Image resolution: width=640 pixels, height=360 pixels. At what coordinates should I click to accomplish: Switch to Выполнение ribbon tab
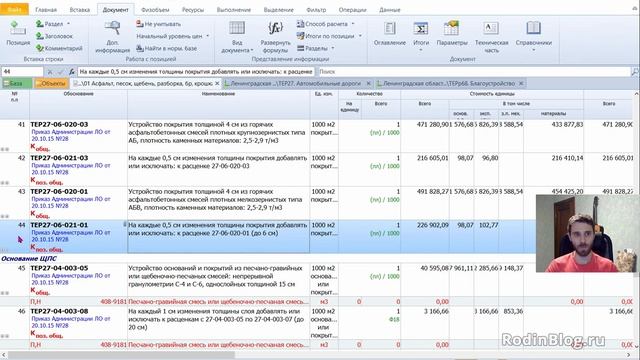[233, 9]
